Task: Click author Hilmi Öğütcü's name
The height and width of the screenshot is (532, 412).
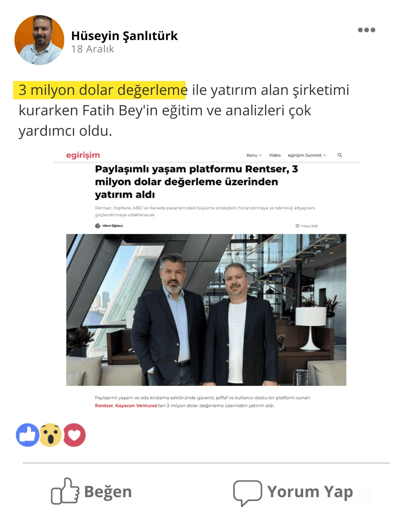Action: coord(113,226)
